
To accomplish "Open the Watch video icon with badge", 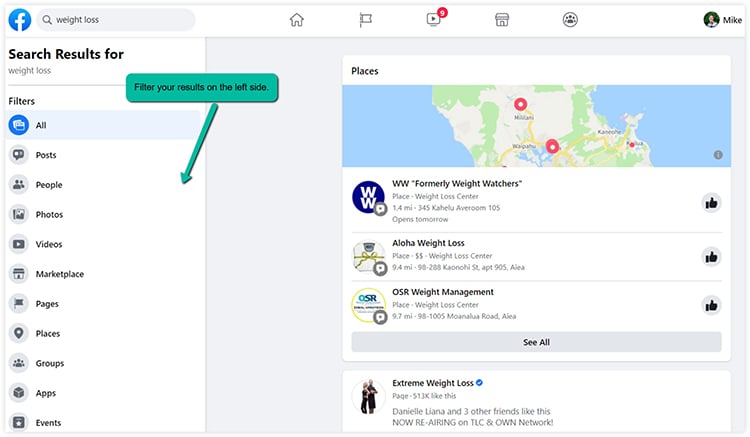I will (434, 20).
